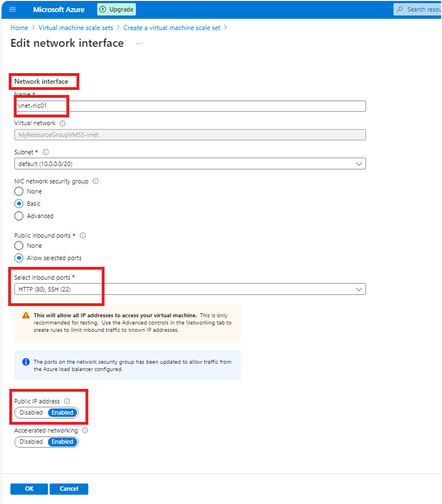Click the Virtual network info icon
Screen dimensions: 442x504
click(62, 123)
